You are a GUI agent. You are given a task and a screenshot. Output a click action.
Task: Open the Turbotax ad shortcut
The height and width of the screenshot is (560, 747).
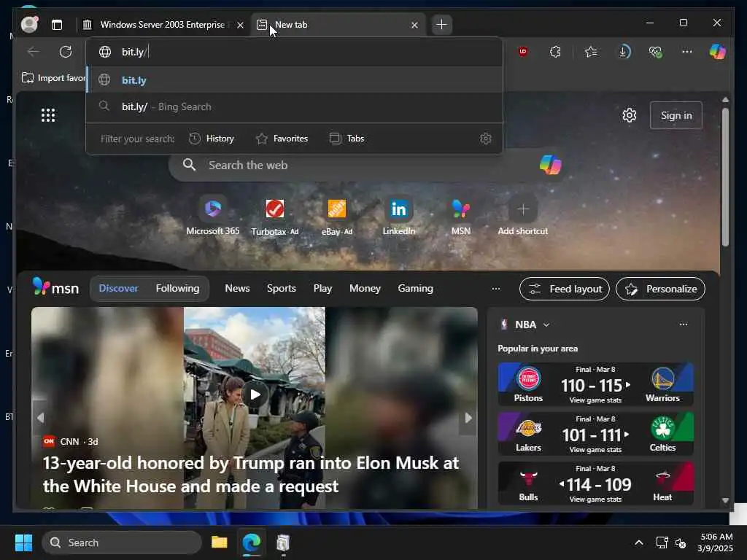pyautogui.click(x=274, y=217)
